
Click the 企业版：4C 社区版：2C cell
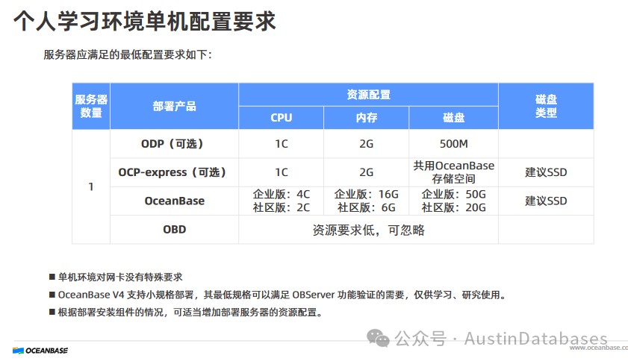282,201
